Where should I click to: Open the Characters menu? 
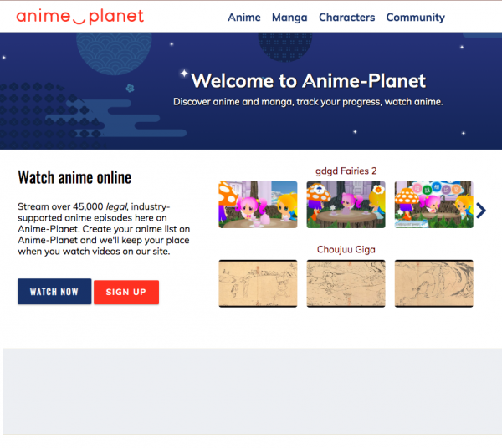[x=346, y=18]
